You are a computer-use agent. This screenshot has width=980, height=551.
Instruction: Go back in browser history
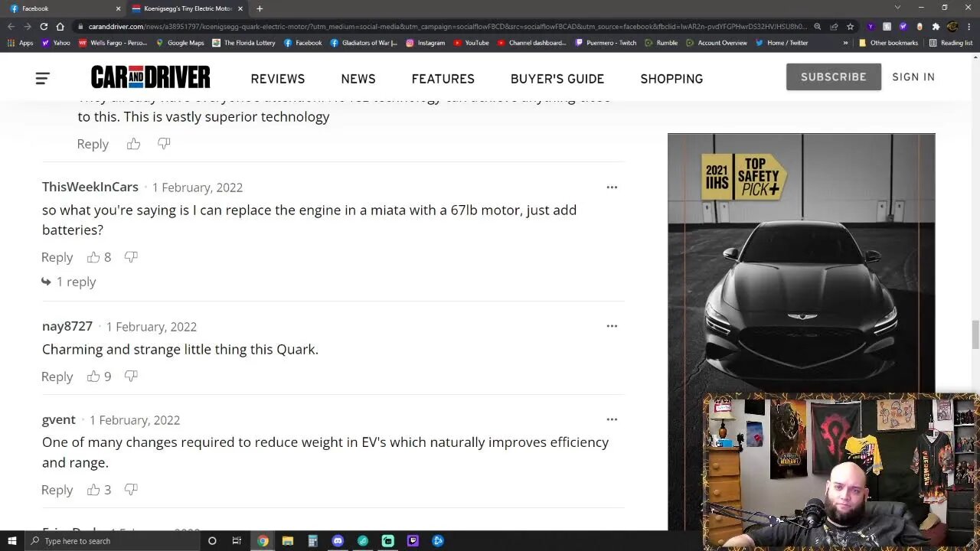pyautogui.click(x=11, y=26)
